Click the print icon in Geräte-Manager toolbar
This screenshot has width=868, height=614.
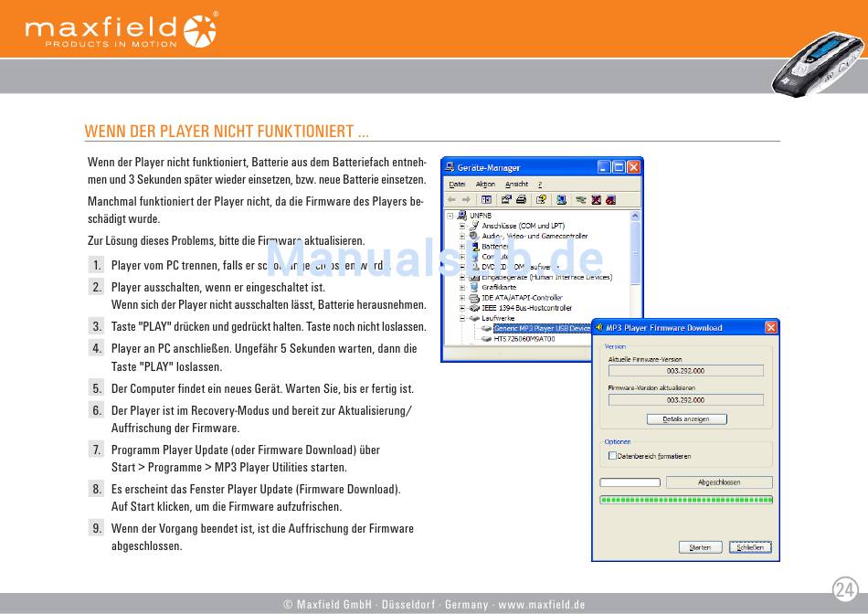point(521,200)
